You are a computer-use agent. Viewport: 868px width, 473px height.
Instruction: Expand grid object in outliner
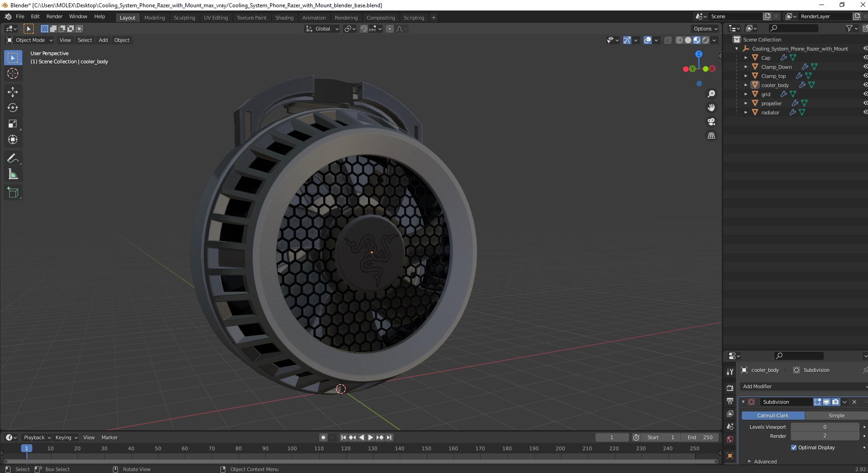coord(746,94)
